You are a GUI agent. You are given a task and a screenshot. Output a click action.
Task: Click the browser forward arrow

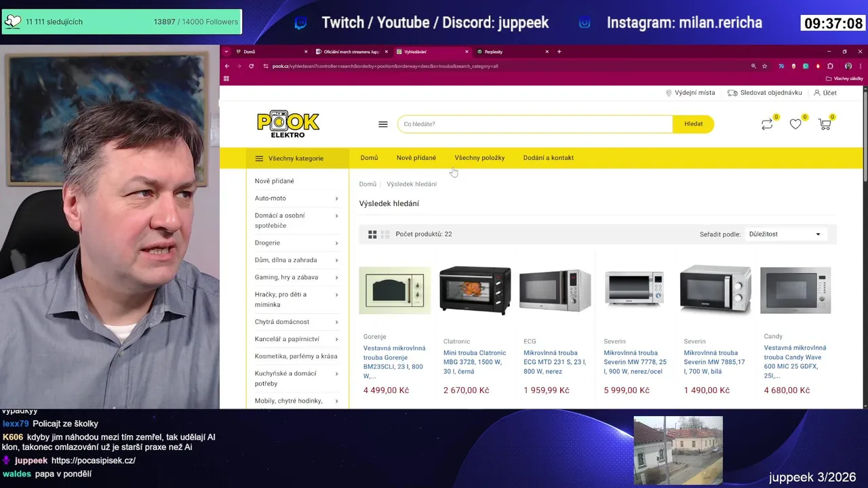click(x=239, y=66)
